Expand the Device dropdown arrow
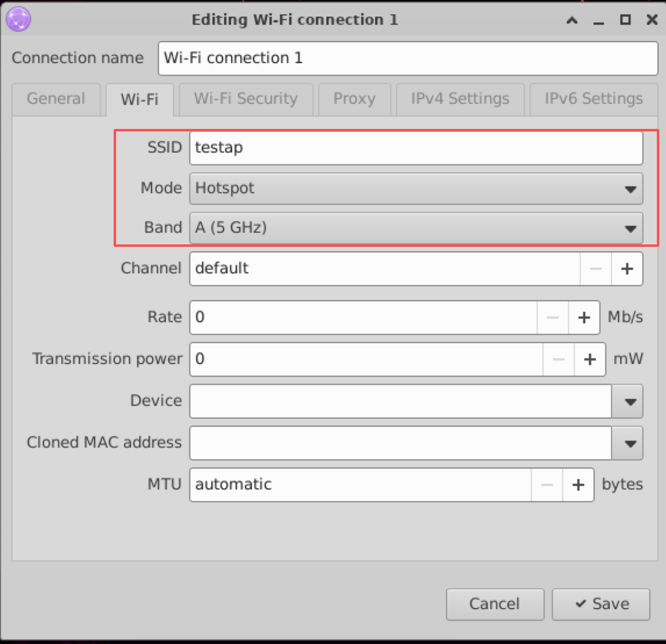666x644 pixels. tap(628, 401)
